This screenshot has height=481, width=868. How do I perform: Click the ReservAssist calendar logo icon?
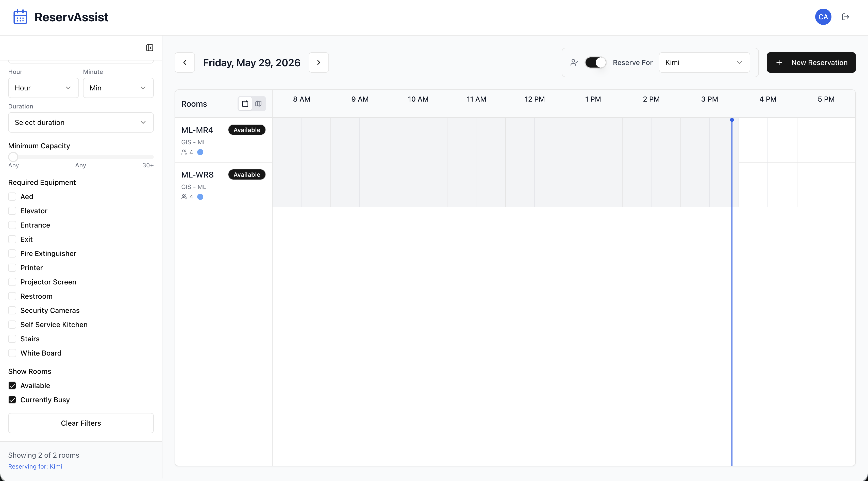20,17
